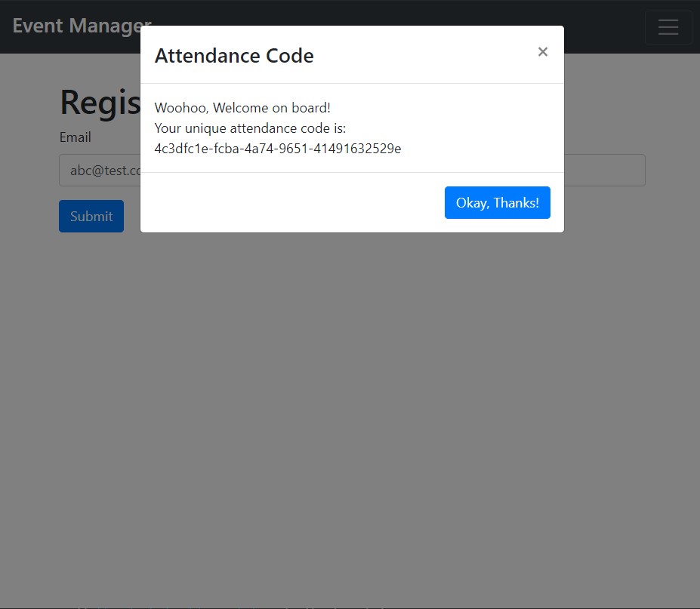Click blank dialog header space beside title

tap(424, 54)
